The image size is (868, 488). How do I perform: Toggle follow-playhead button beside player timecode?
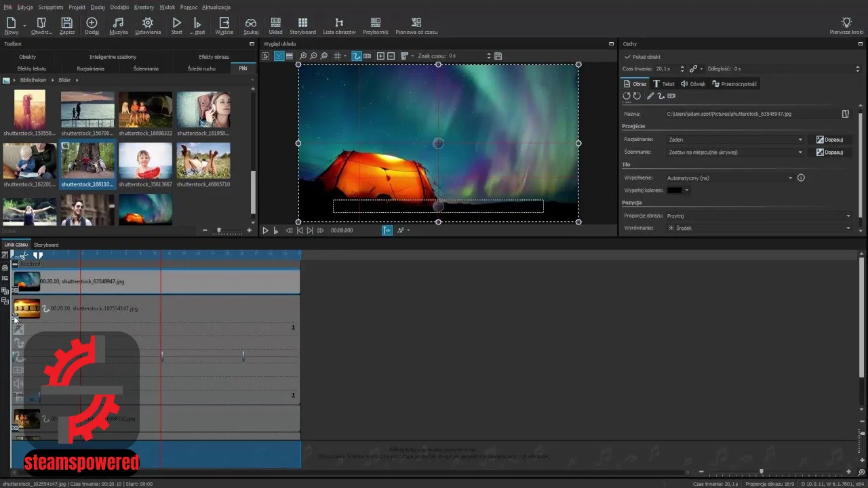pyautogui.click(x=387, y=230)
